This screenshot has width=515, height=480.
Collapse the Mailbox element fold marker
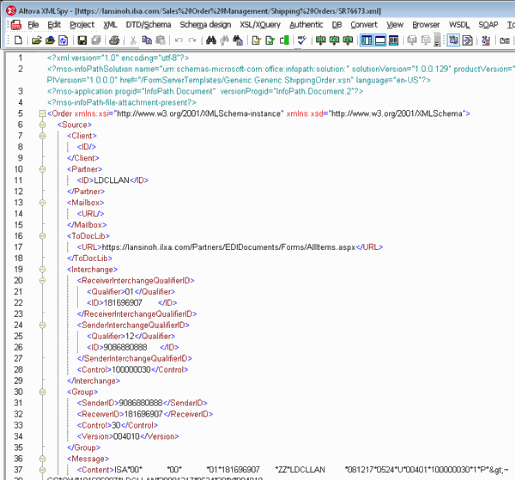(42, 202)
